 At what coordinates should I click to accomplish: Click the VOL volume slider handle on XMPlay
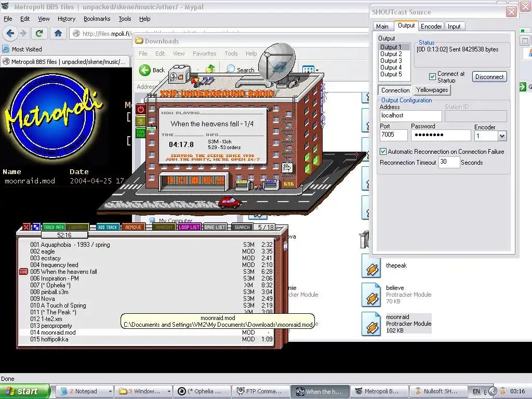(152, 128)
